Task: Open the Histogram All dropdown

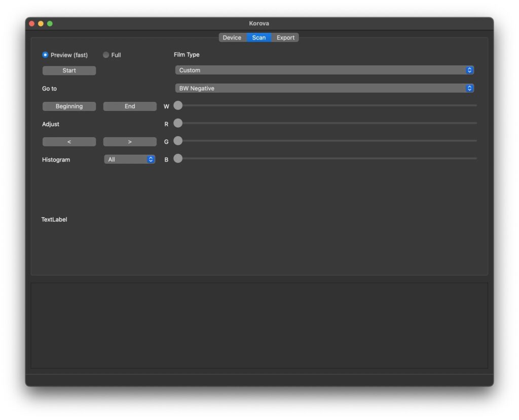Action: 130,160
